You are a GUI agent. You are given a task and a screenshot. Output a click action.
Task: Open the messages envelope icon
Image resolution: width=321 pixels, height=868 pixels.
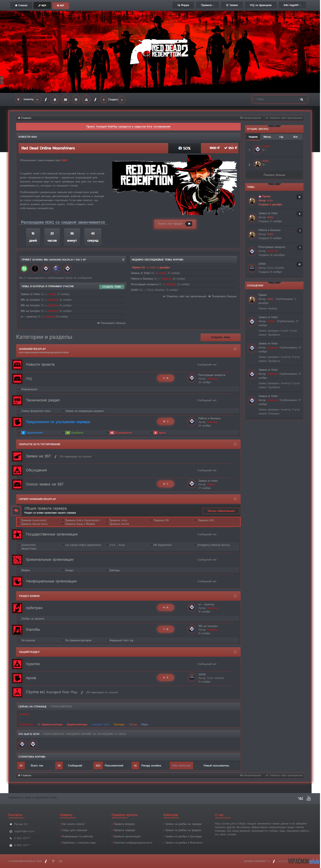point(65,100)
